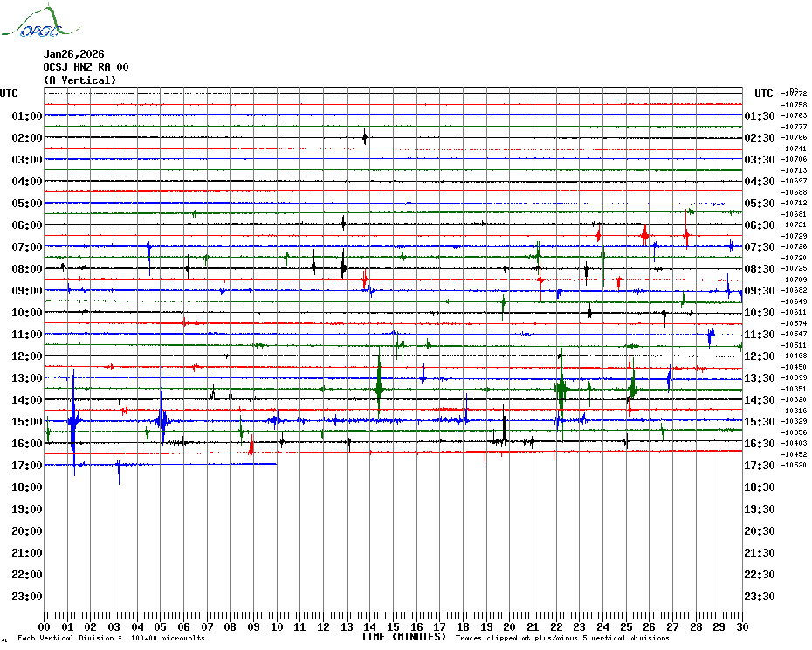812x650 pixels.
Task: Click the (A Vertical) component label
Action: coord(79,80)
